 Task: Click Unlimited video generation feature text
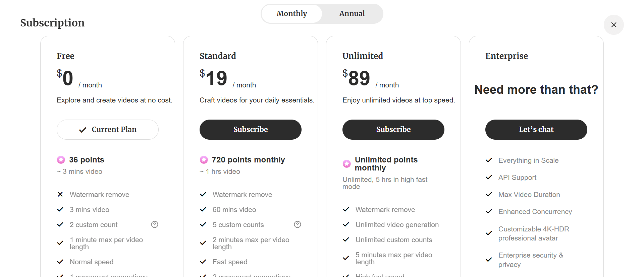(x=397, y=225)
